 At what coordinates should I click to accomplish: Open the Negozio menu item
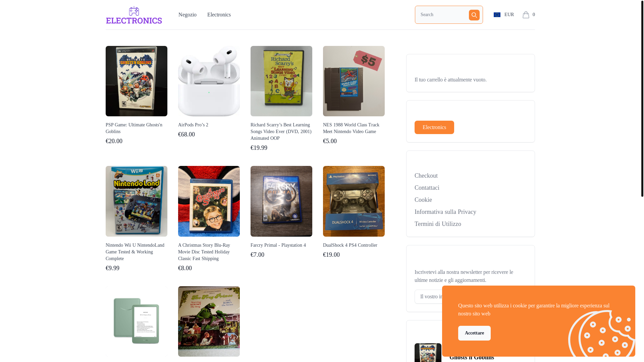(x=187, y=15)
